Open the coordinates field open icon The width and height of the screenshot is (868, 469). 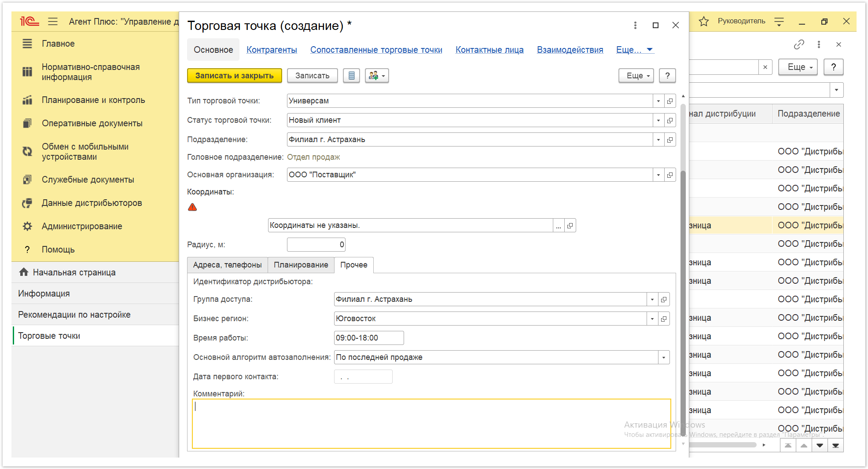click(x=570, y=225)
